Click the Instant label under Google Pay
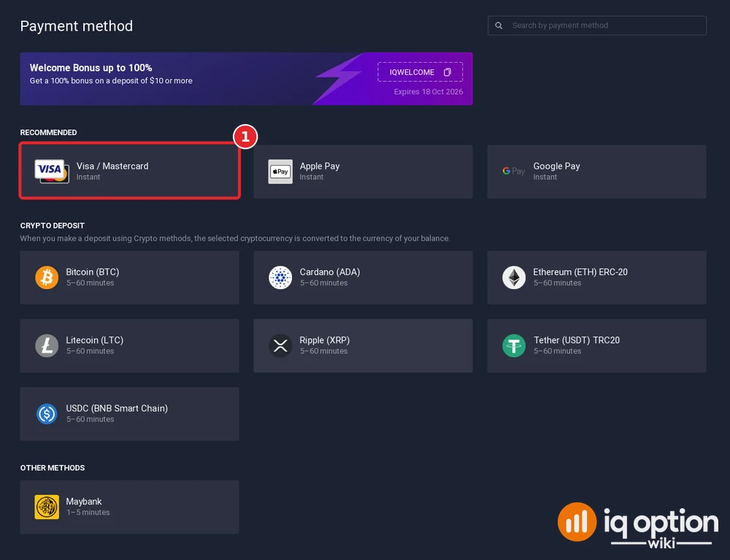730x560 pixels. [x=545, y=177]
